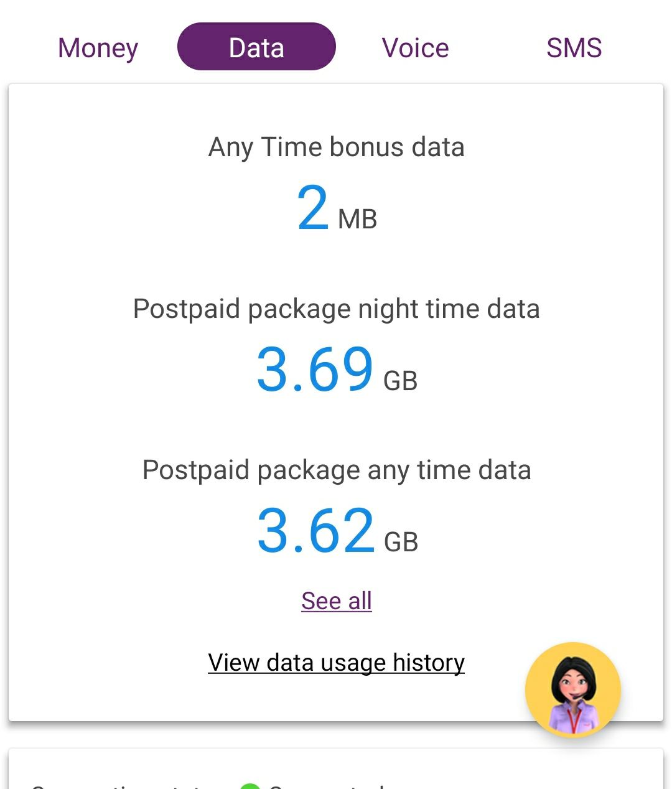Open View data usage history
Screen dimensions: 672x789
pyautogui.click(x=336, y=663)
